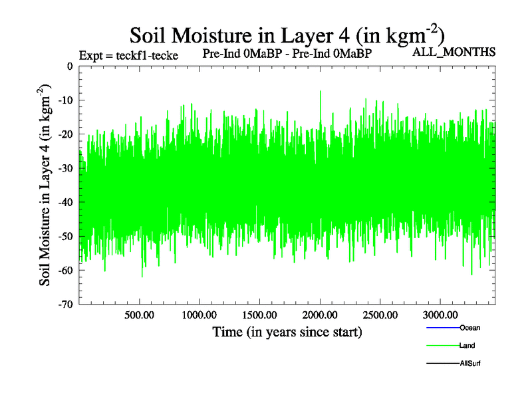
Task: Click the ALL_MONTHS label
Action: 454,52
